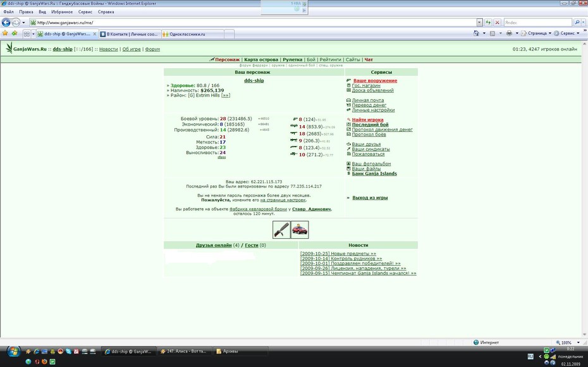The image size is (588, 367).
Task: Open the Архивы taskbar window
Action: (240, 351)
